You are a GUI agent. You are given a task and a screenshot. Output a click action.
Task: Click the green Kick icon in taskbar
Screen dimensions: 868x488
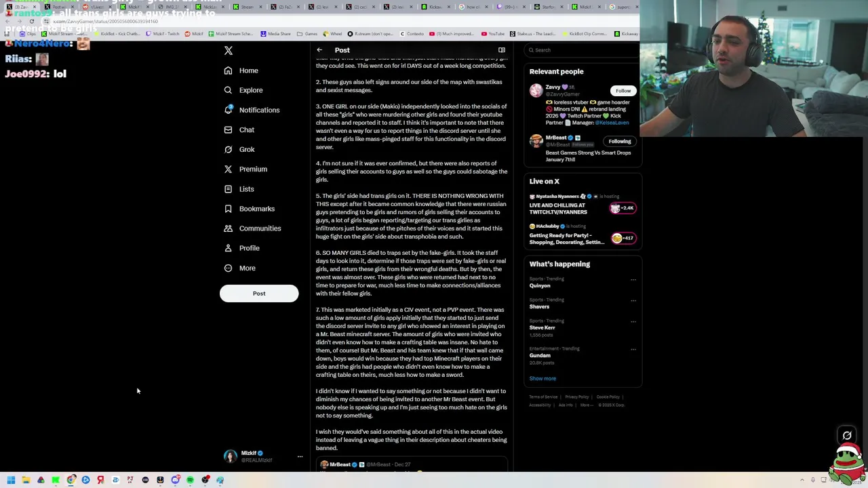[56, 480]
